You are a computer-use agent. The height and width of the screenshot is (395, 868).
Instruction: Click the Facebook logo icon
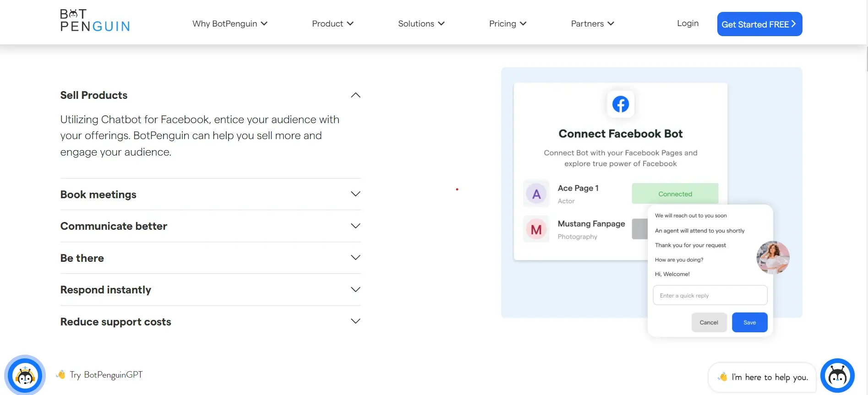point(621,104)
